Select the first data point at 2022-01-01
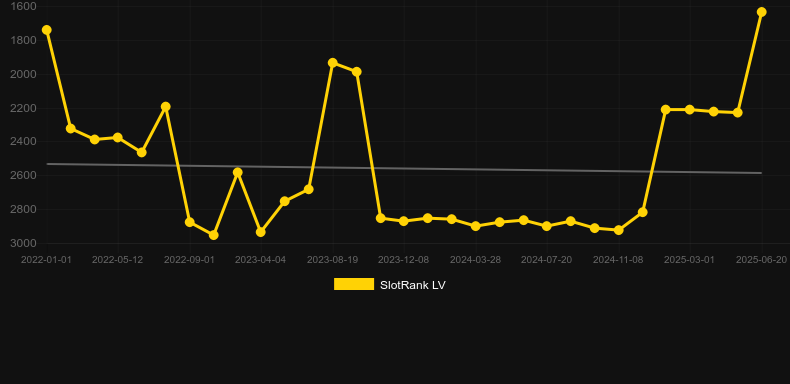This screenshot has width=790, height=384. [x=47, y=30]
